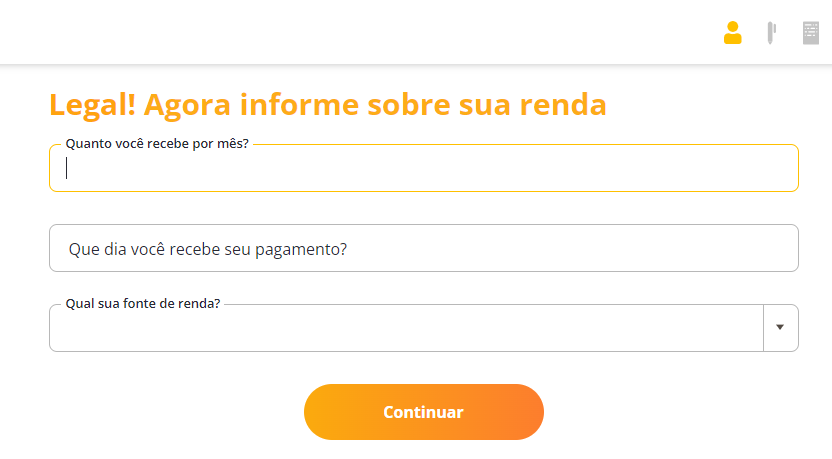Click the yellow person profile step icon
The width and height of the screenshot is (832, 459).
coord(733,33)
